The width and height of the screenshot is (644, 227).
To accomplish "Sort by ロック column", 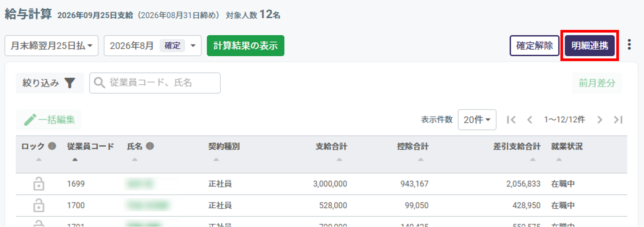I will click(x=39, y=160).
